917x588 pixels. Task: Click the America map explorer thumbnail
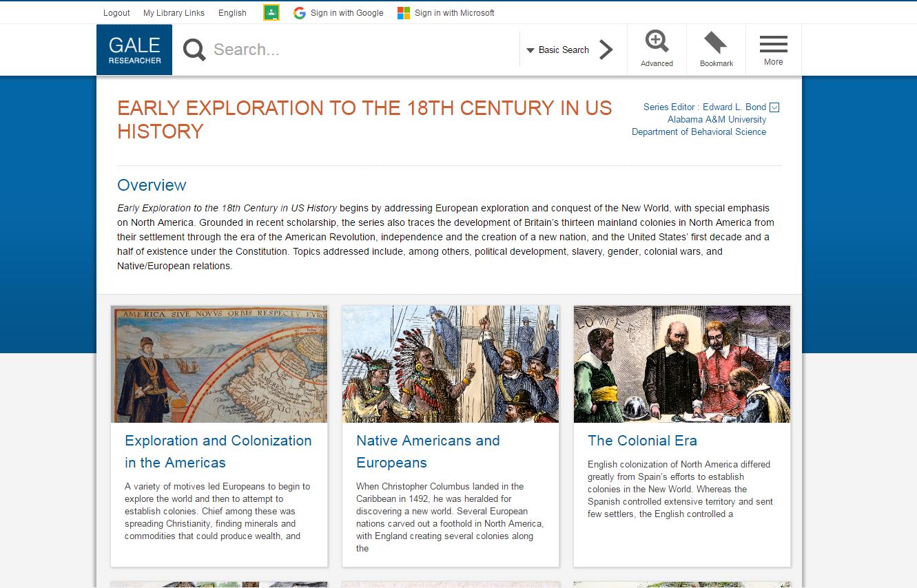tap(219, 364)
